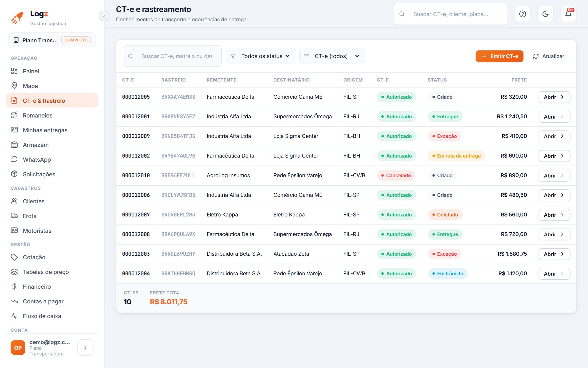Screen dimensions: 588x368
Task: Click the Emitir CT-e button
Action: pyautogui.click(x=500, y=56)
